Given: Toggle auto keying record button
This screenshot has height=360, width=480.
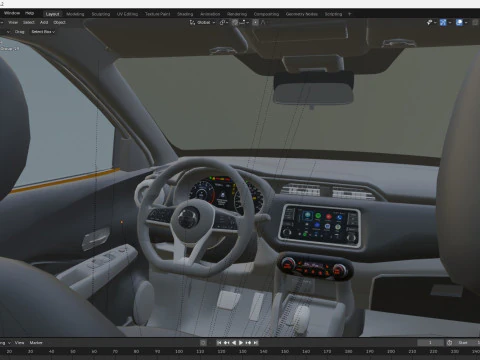Looking at the screenshot, I should coord(203,343).
